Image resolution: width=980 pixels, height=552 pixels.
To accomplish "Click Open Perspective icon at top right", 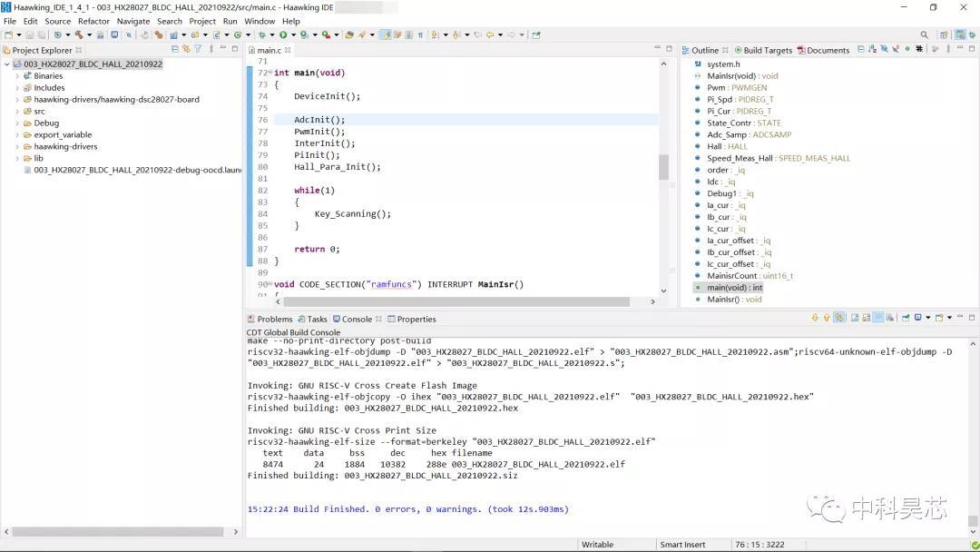I will pyautogui.click(x=944, y=35).
